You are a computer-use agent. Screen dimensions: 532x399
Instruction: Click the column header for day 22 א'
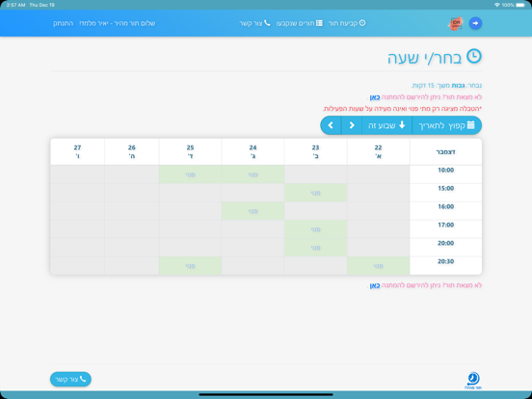(379, 151)
